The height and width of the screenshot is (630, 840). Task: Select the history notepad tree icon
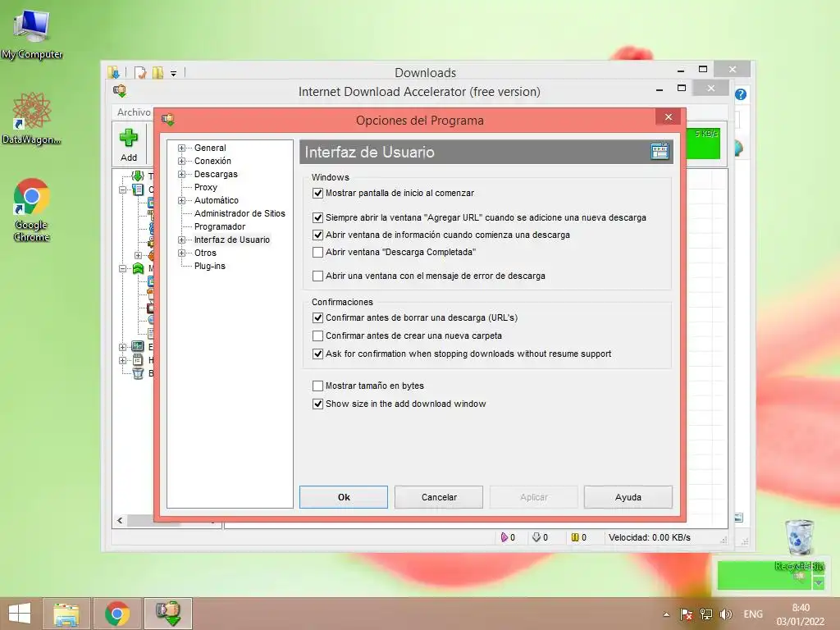[x=138, y=360]
